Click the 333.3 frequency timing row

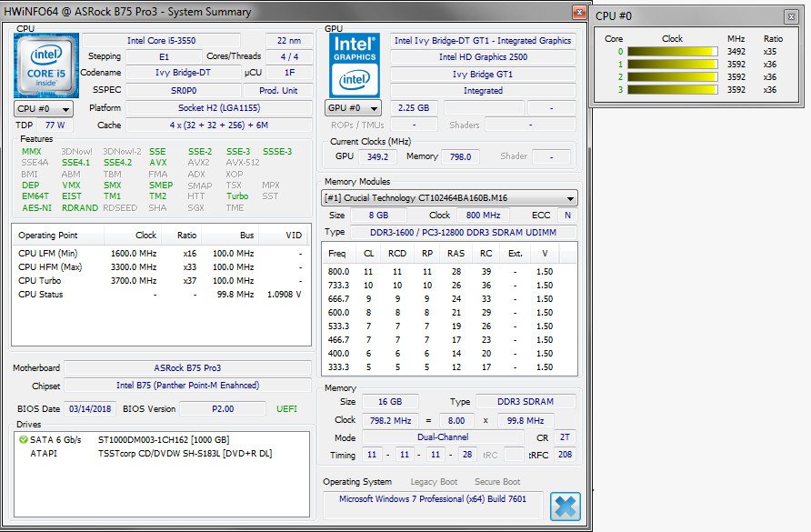449,366
